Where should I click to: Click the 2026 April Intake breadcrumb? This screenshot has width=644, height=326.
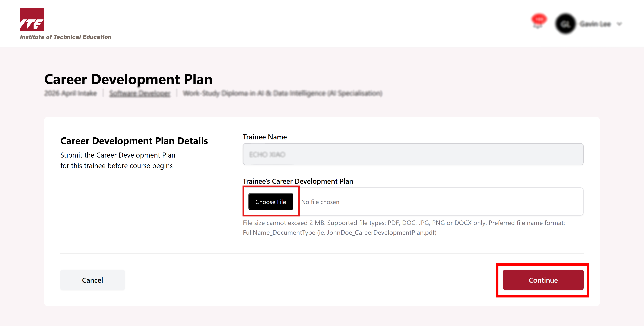click(x=70, y=93)
